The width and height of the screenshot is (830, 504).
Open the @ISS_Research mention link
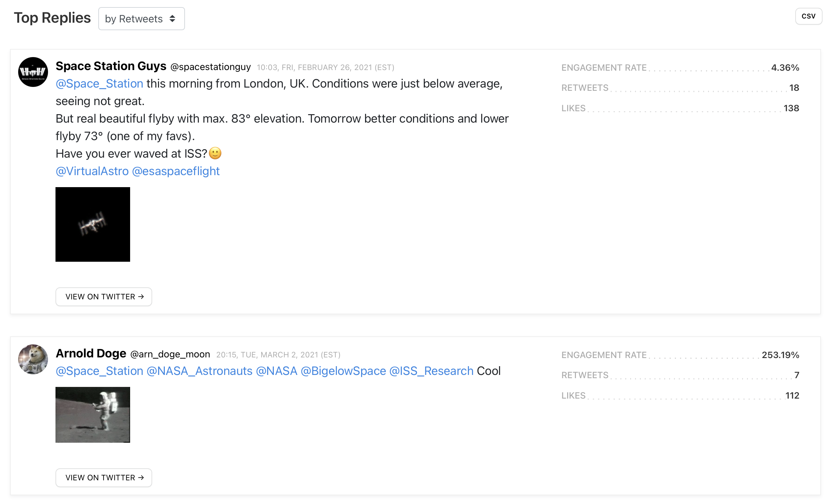click(x=431, y=371)
